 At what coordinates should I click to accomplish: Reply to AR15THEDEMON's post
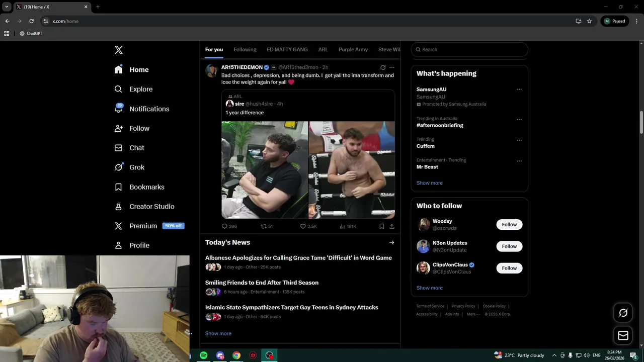229,226
